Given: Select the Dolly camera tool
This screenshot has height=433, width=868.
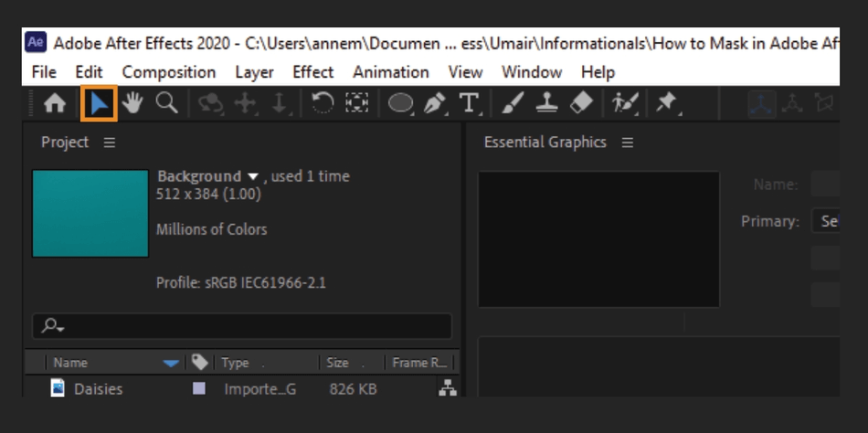Looking at the screenshot, I should click(x=279, y=103).
